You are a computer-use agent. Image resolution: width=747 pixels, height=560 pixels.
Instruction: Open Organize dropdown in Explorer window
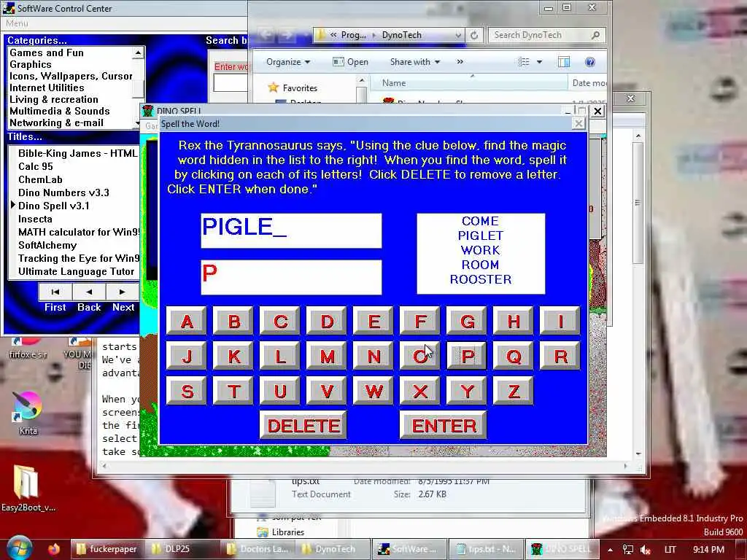pyautogui.click(x=287, y=62)
